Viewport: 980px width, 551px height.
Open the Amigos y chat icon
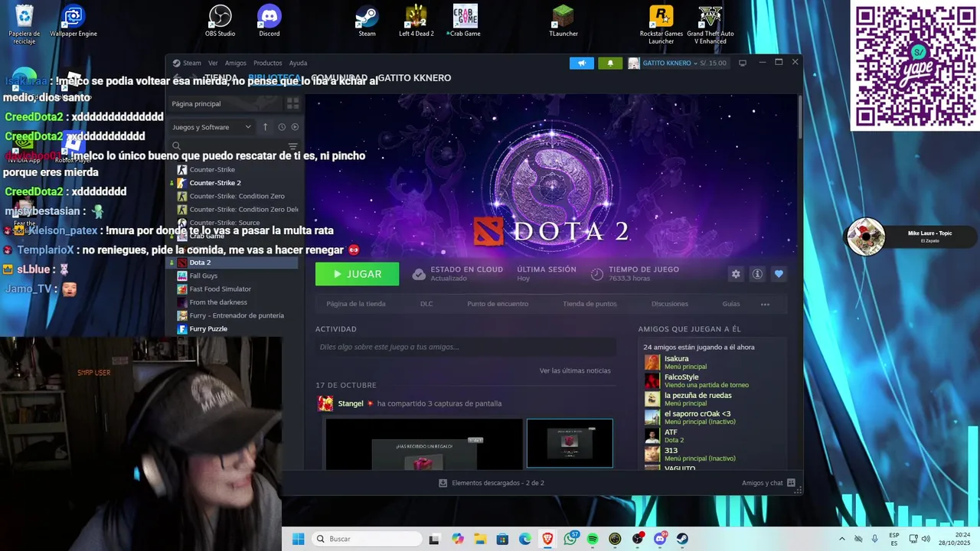[791, 483]
